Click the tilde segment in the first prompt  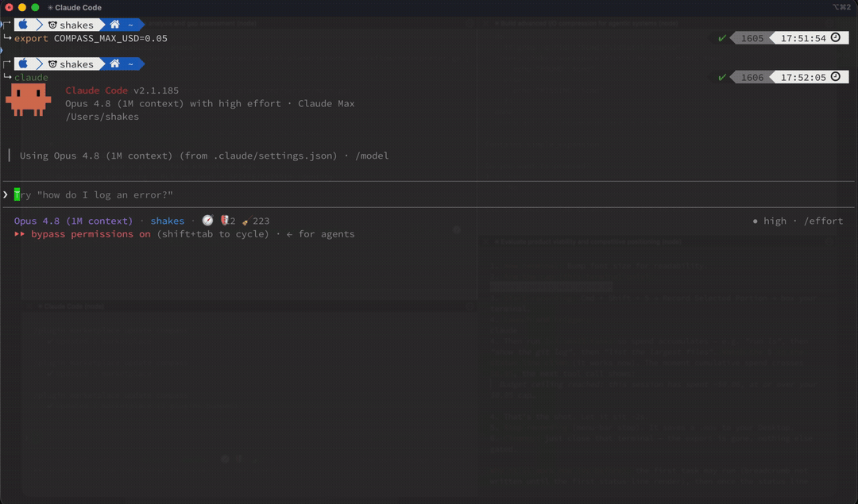131,25
